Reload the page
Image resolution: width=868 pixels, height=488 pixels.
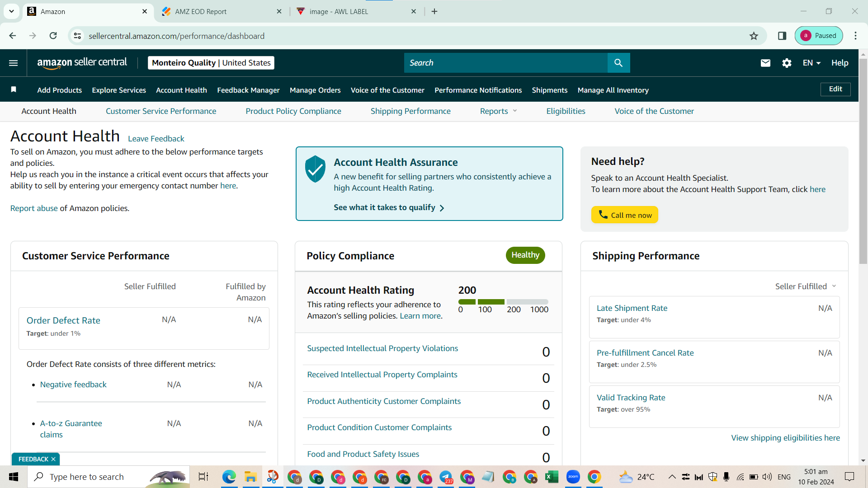tap(53, 36)
